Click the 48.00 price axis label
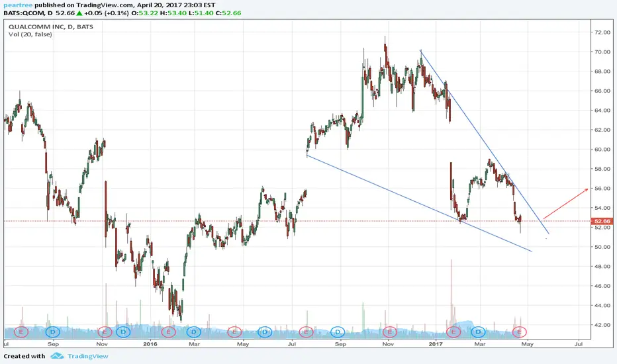The height and width of the screenshot is (364, 617). [602, 267]
